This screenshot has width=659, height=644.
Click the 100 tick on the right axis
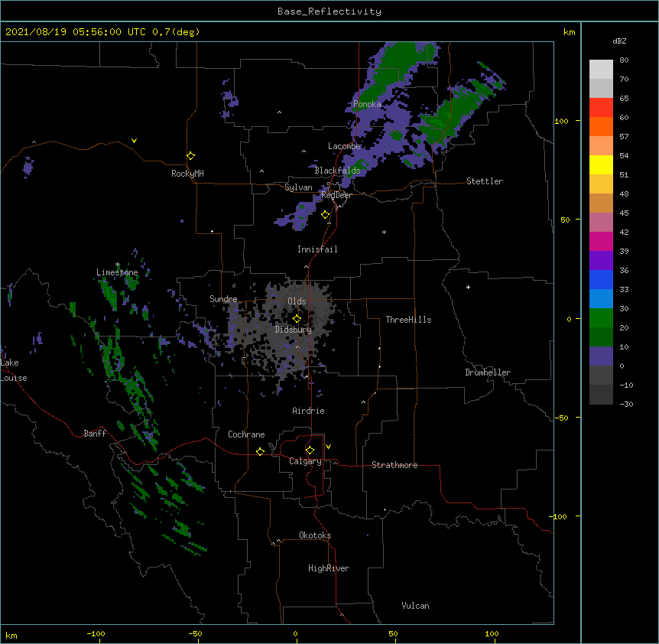click(561, 121)
